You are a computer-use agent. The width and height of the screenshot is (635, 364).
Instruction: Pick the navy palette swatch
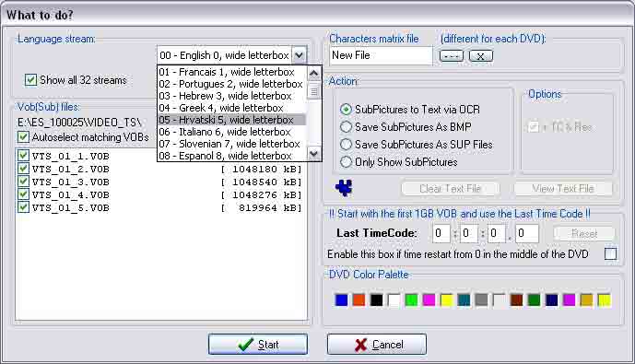[551, 300]
